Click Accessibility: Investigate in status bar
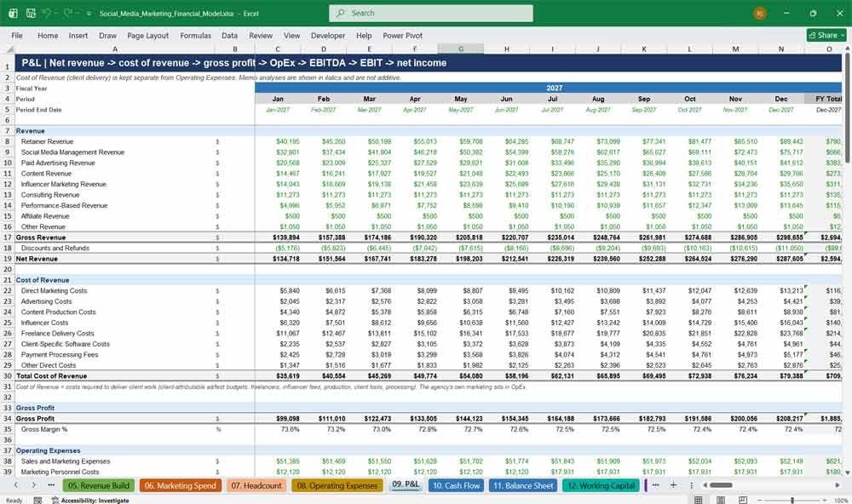Screen dimensions: 852x504 click(90, 501)
